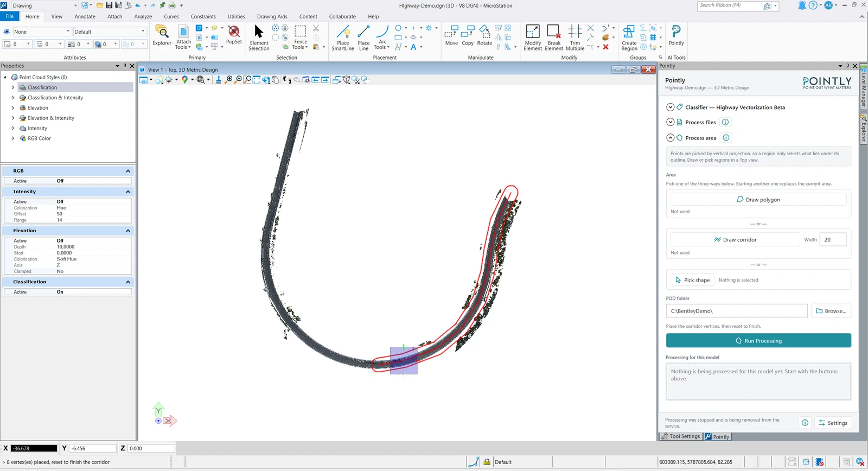This screenshot has height=471, width=868.
Task: Click the Walk footprints view icon
Action: (286, 80)
